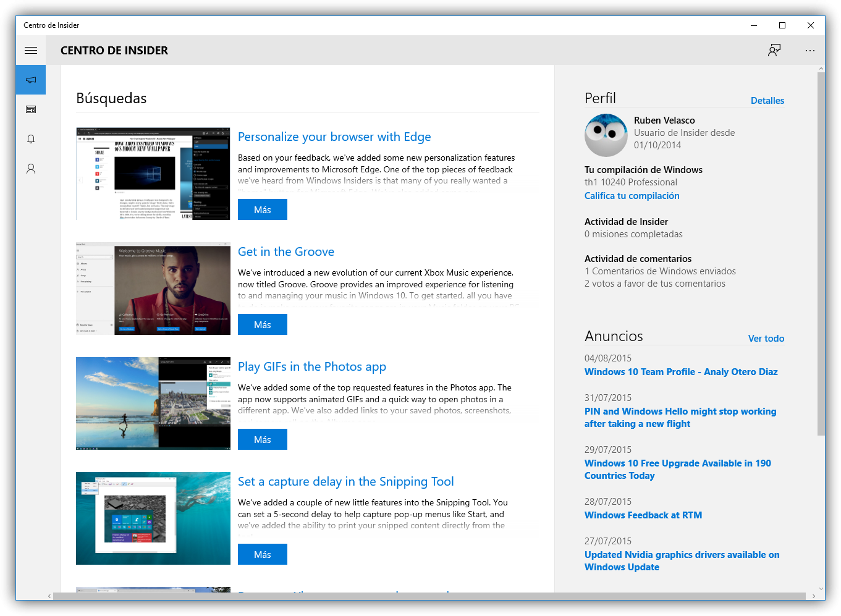This screenshot has width=841, height=616.
Task: Open 'Updated Nvidia graphics drivers' announcement
Action: 682,561
